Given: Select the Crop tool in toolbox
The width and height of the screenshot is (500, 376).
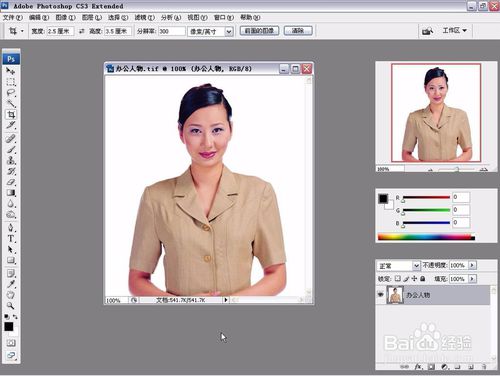Looking at the screenshot, I should click(11, 115).
